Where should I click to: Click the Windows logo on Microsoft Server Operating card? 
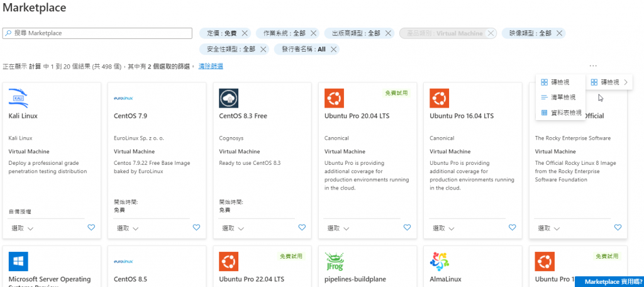18,261
